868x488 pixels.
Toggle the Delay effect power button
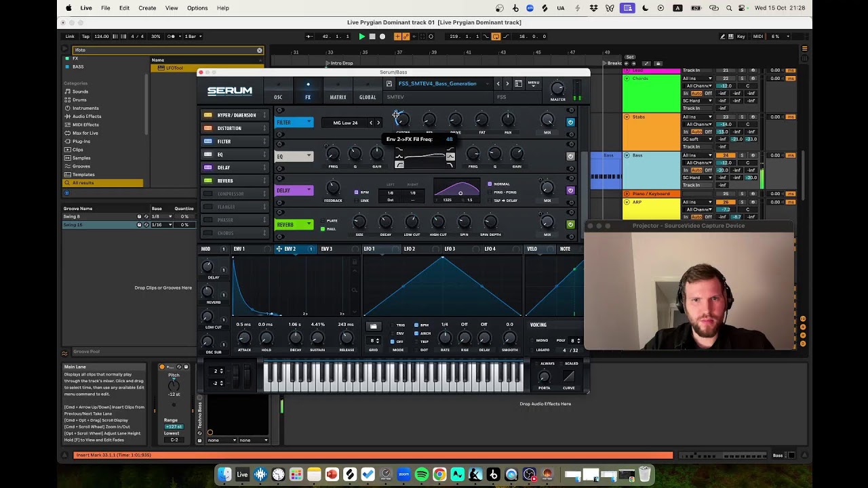[570, 190]
